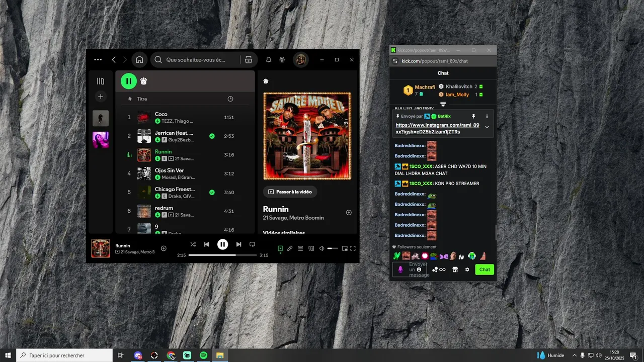Screen dimensions: 644x362
Task: Open the pinned Instagram link
Action: (438, 128)
